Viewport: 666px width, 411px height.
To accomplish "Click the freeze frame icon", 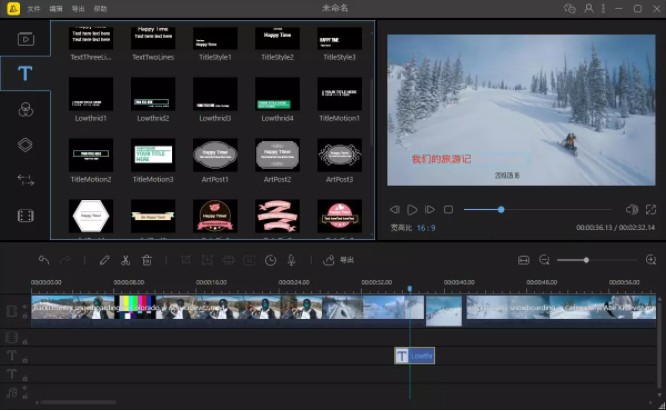I will pyautogui.click(x=249, y=260).
